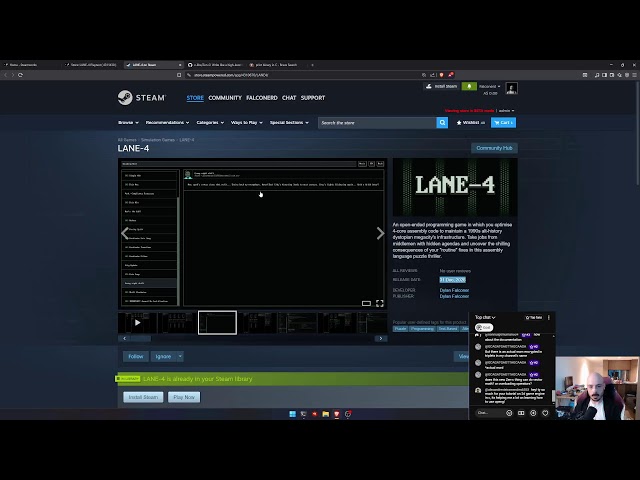
Task: Click the Ignore button
Action: [163, 356]
